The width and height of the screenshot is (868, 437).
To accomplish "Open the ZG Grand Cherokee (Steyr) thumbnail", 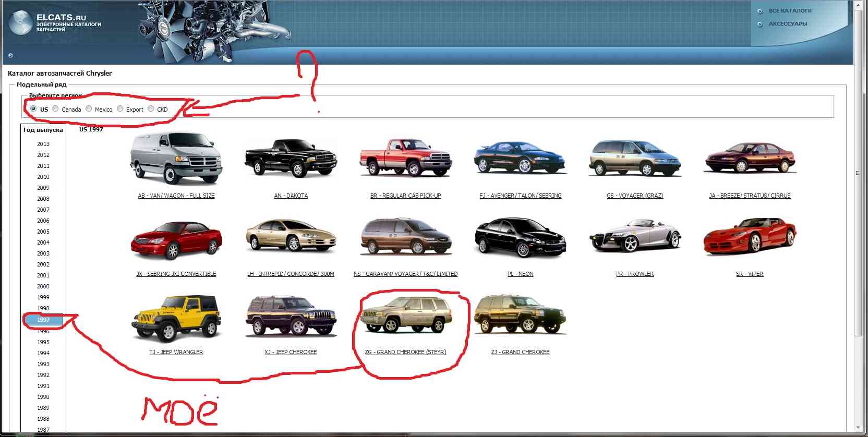I will tap(405, 314).
